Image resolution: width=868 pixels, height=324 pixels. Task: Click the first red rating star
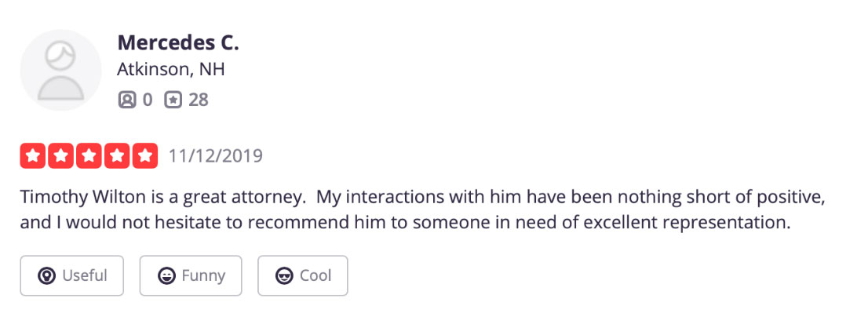pyautogui.click(x=33, y=156)
